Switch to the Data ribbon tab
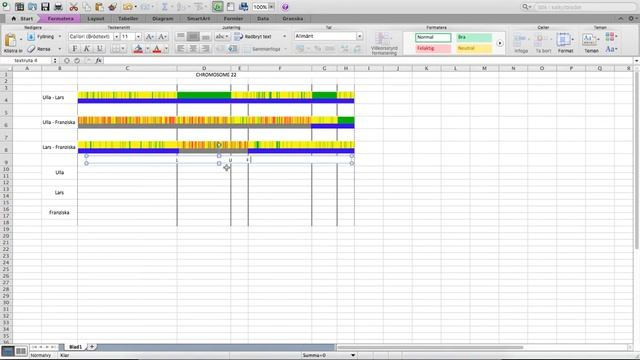The height and width of the screenshot is (360, 640). (x=263, y=19)
